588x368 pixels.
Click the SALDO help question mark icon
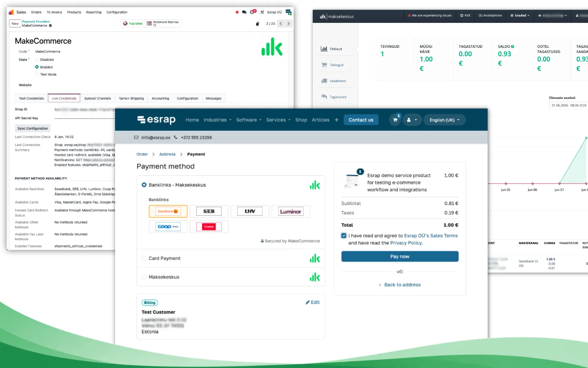[513, 47]
